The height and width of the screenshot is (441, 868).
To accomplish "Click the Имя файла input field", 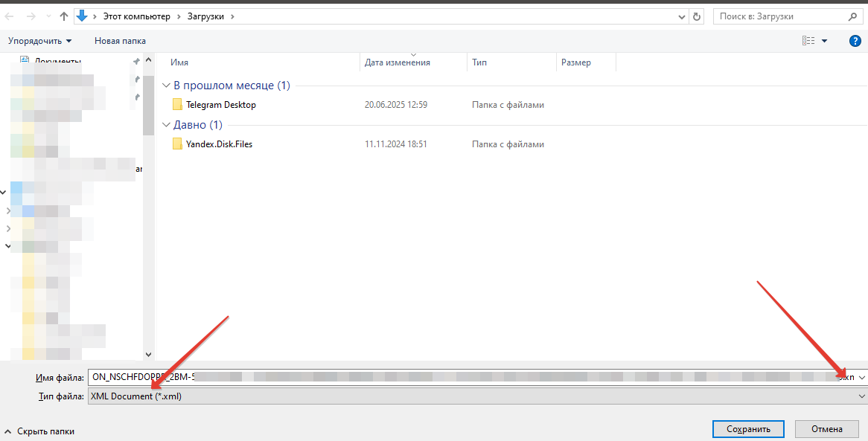I will tap(447, 378).
